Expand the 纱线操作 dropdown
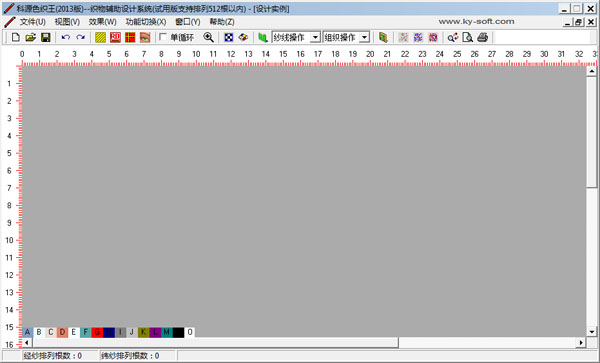 pos(315,37)
